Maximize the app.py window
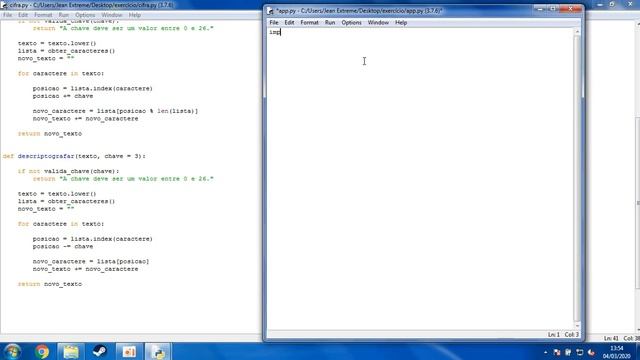This screenshot has height=360, width=640. pyautogui.click(x=553, y=9)
